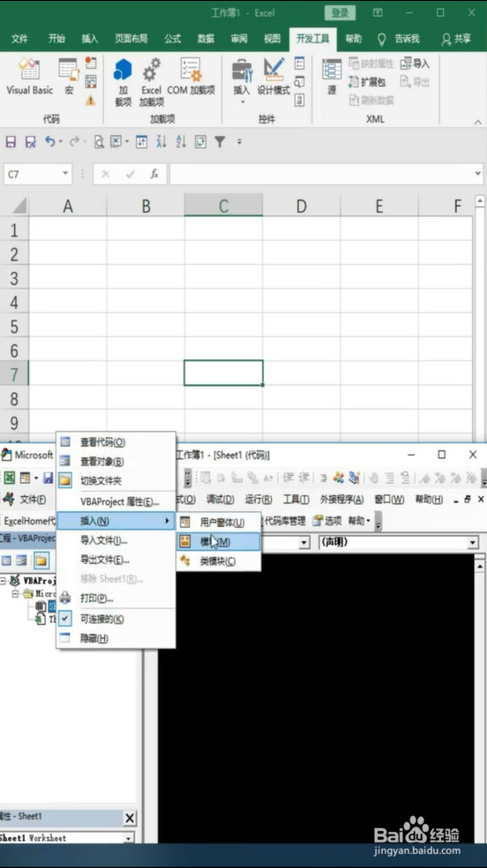The width and height of the screenshot is (487, 868).
Task: Click the insert function fx icon
Action: click(x=154, y=174)
